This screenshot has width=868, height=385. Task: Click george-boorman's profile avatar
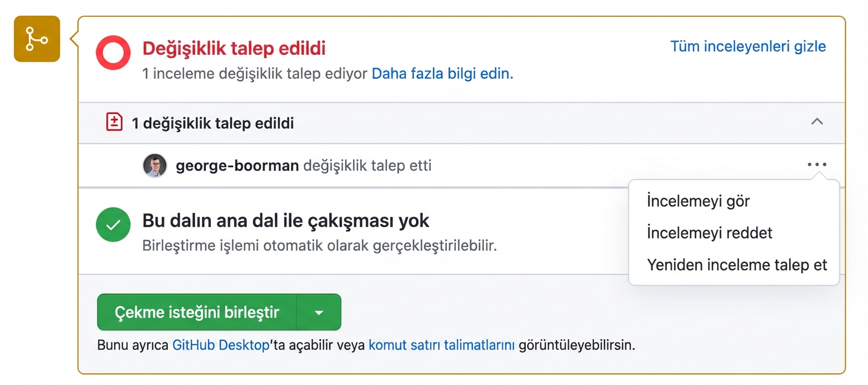point(155,165)
